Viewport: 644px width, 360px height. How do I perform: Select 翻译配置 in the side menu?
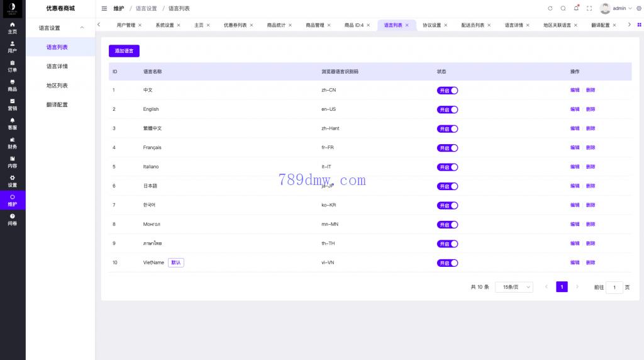pyautogui.click(x=57, y=104)
